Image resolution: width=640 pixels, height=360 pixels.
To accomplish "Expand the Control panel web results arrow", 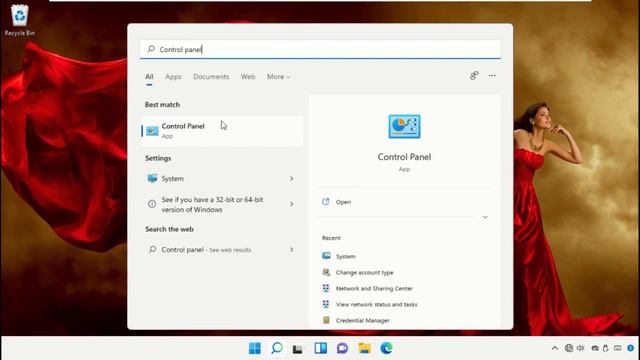I will (x=291, y=249).
